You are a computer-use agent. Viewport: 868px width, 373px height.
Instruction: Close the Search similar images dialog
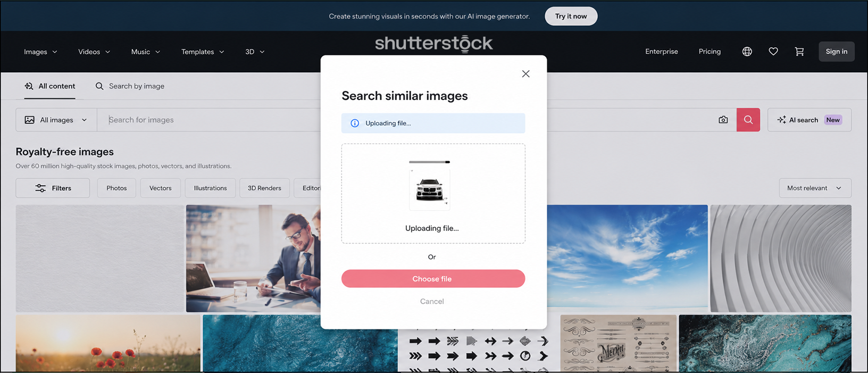(x=525, y=74)
